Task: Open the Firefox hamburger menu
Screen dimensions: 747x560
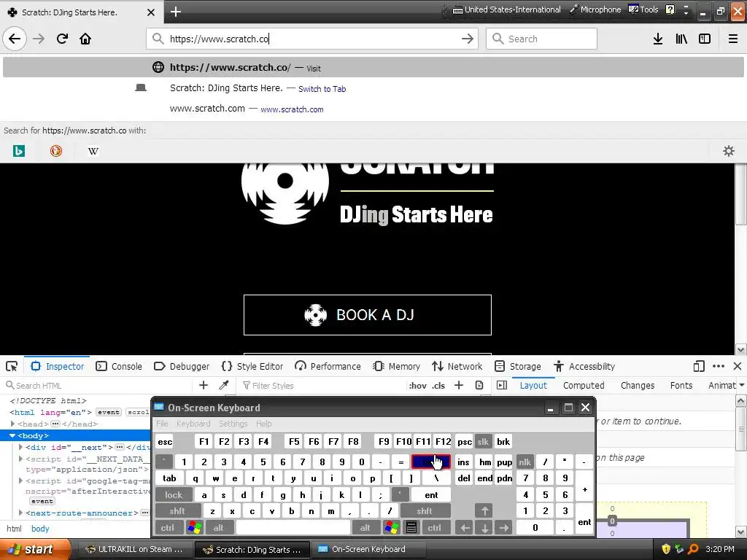Action: coord(733,39)
